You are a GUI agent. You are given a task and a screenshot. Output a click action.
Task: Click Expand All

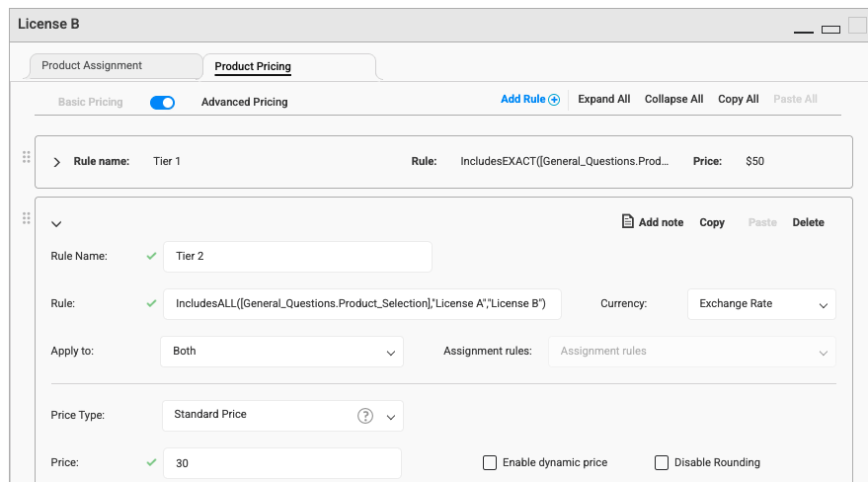[604, 99]
